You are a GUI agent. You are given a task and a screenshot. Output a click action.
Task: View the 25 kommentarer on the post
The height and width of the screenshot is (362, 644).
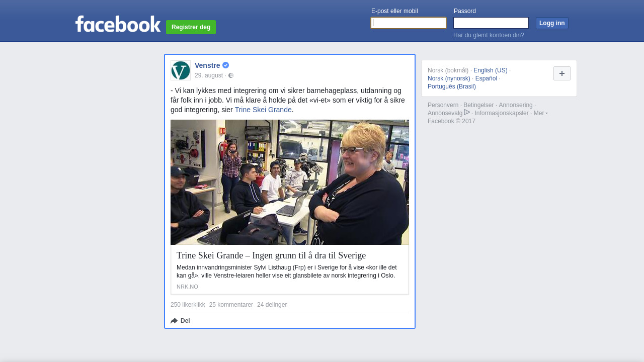point(231,305)
